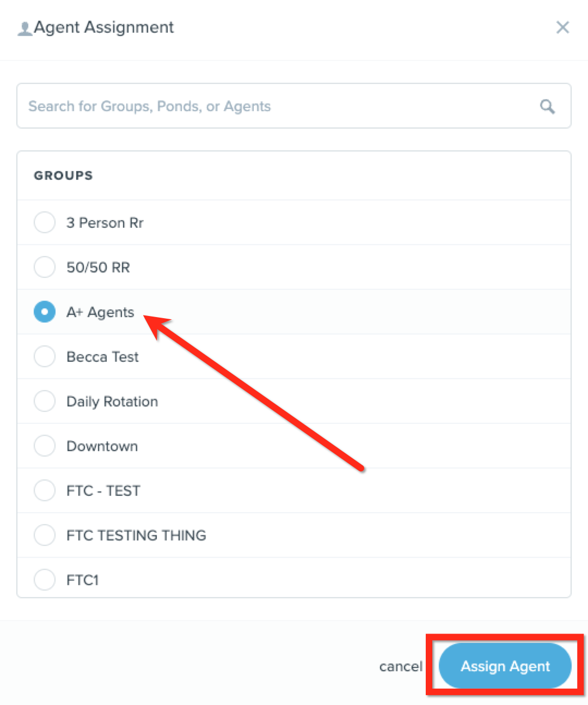Viewport: 588px width, 705px height.
Task: Select the 3 Person Rr radio button
Action: 45,222
